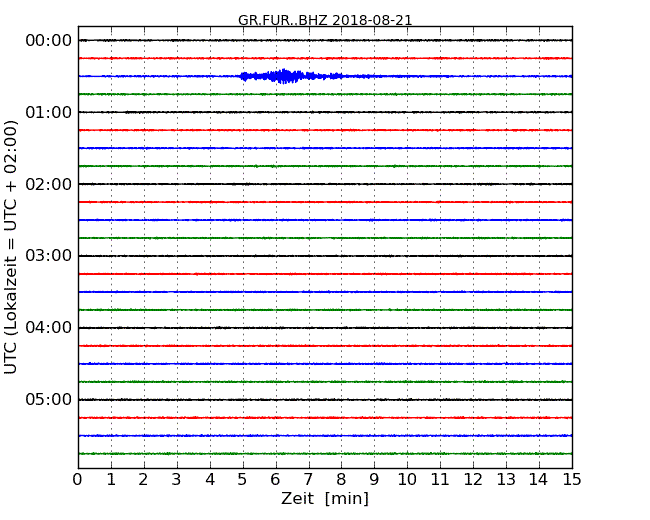Click the 04:00 time label
Screen dimensions: 650x520
[x=49, y=328]
